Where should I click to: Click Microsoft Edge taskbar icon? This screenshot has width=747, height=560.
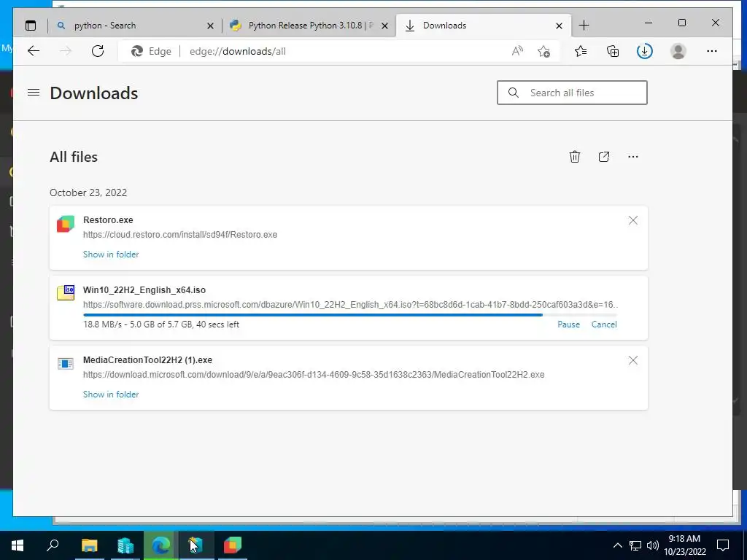coord(161,545)
